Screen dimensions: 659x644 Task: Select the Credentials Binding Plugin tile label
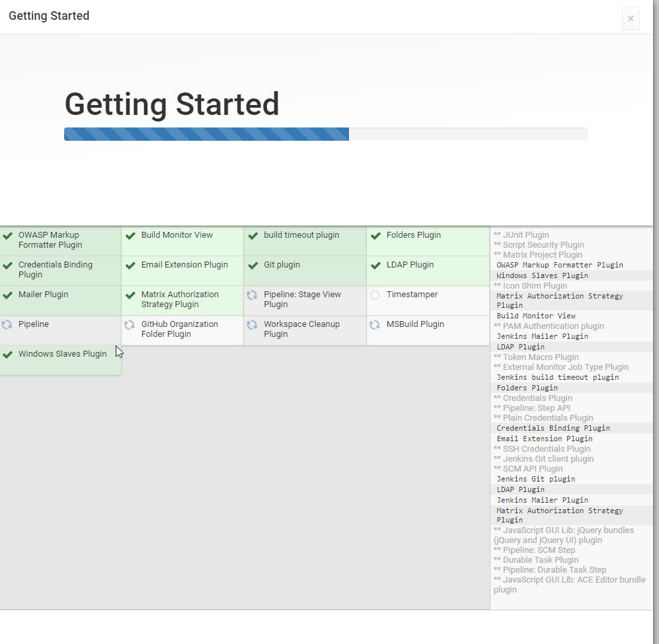pyautogui.click(x=56, y=269)
